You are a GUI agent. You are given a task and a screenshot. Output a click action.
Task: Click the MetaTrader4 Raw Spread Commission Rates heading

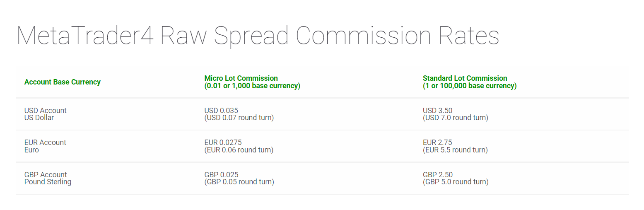point(258,36)
